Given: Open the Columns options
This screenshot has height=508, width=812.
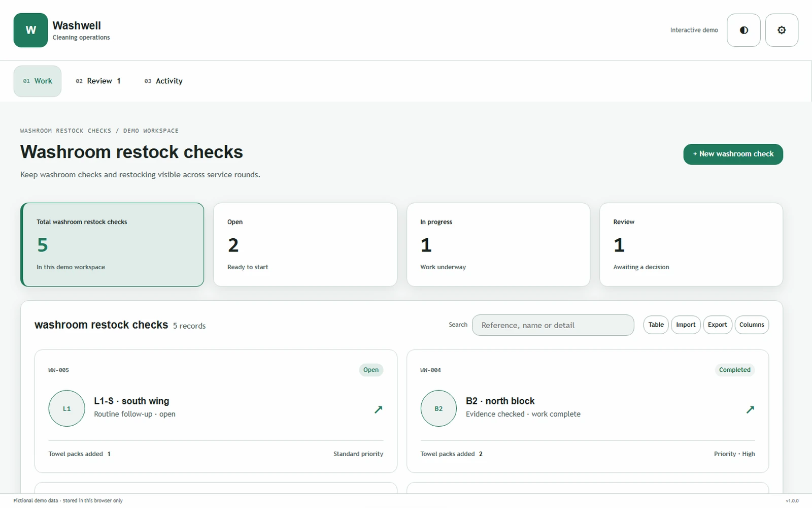Looking at the screenshot, I should click(752, 325).
